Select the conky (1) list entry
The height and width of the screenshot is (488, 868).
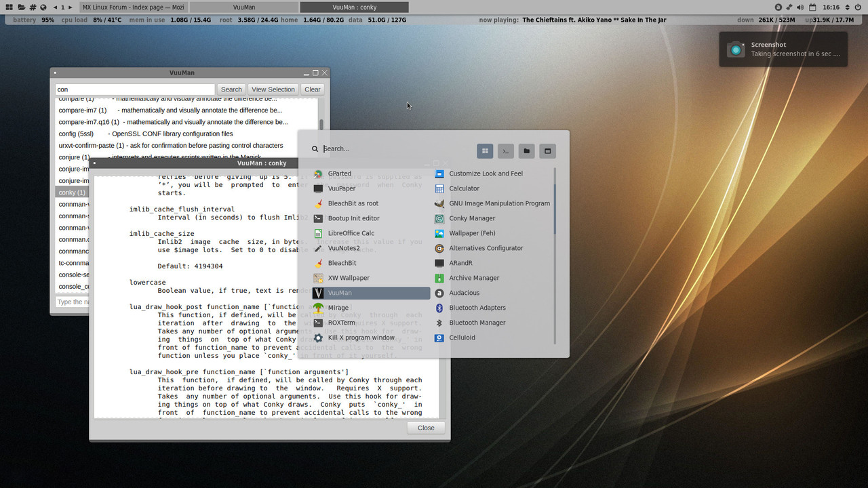[x=73, y=192]
